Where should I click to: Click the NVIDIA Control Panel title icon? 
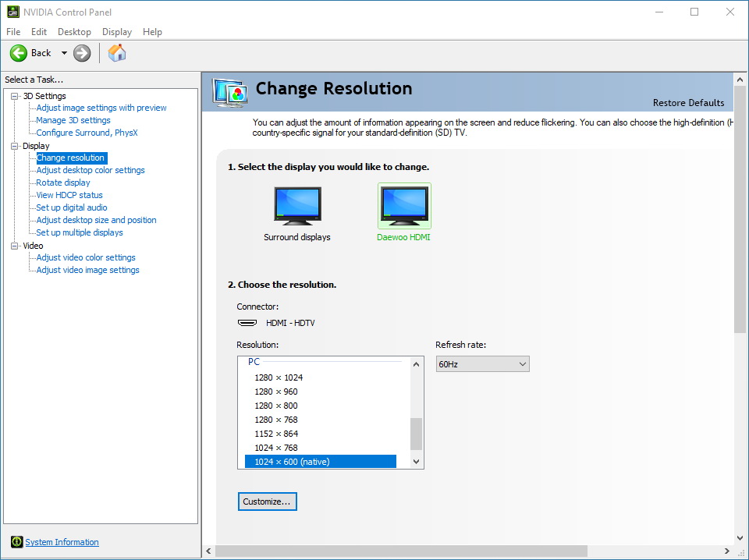coord(13,12)
